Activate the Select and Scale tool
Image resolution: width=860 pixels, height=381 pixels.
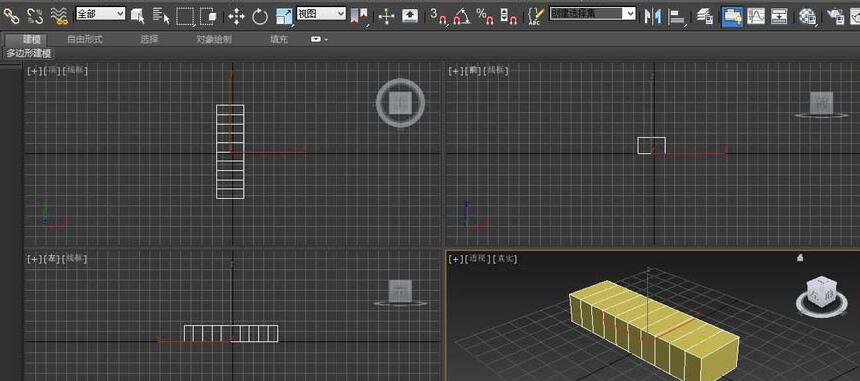(284, 17)
